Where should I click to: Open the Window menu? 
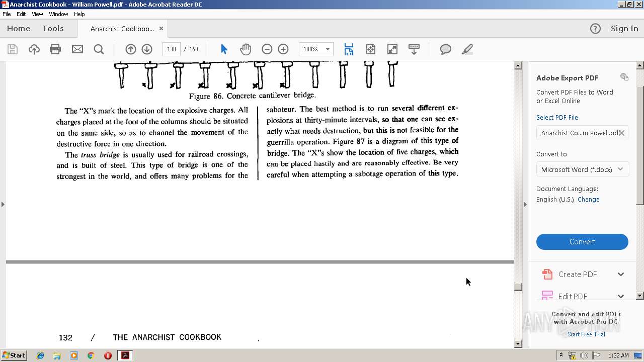(x=58, y=14)
